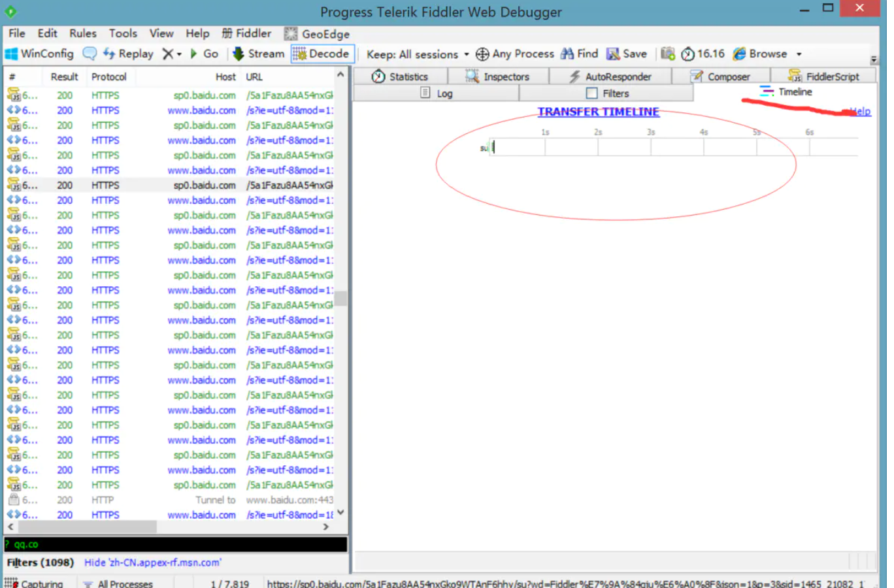Image resolution: width=894 pixels, height=588 pixels.
Task: Click the session list vertical scrollbar thumb
Action: (340, 299)
